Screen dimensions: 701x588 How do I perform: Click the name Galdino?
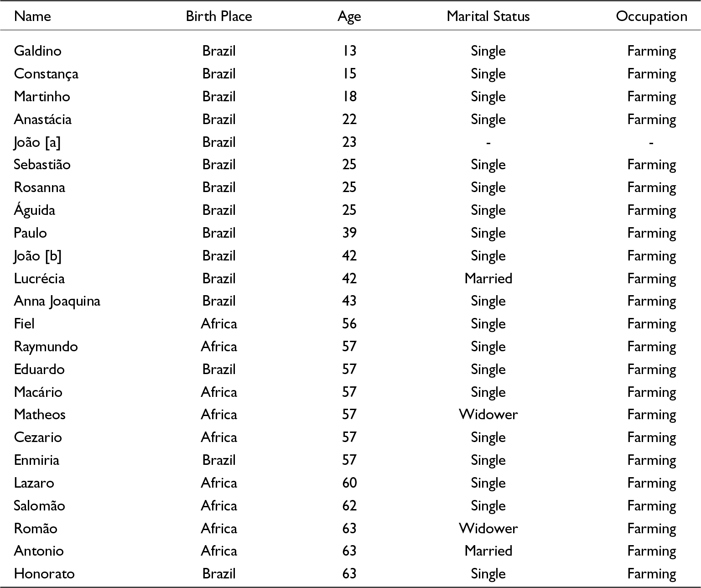[37, 51]
